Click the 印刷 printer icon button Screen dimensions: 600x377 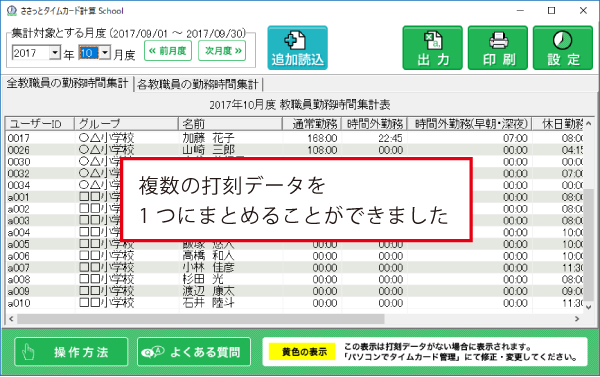coord(498,48)
